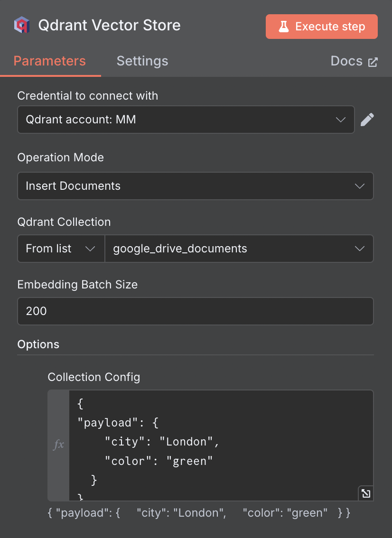Open the Docs external link

point(354,61)
